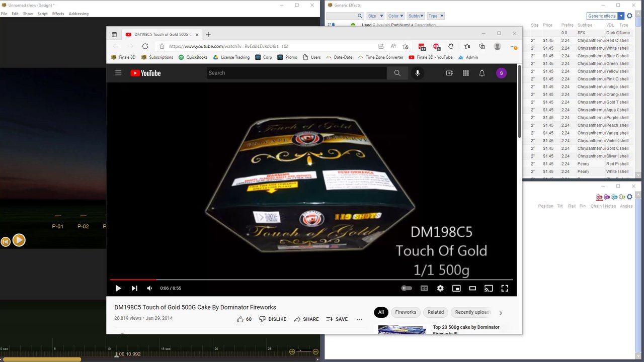Screen dimensions: 644x362
Task: Click the browser address bar URL
Action: (x=229, y=46)
